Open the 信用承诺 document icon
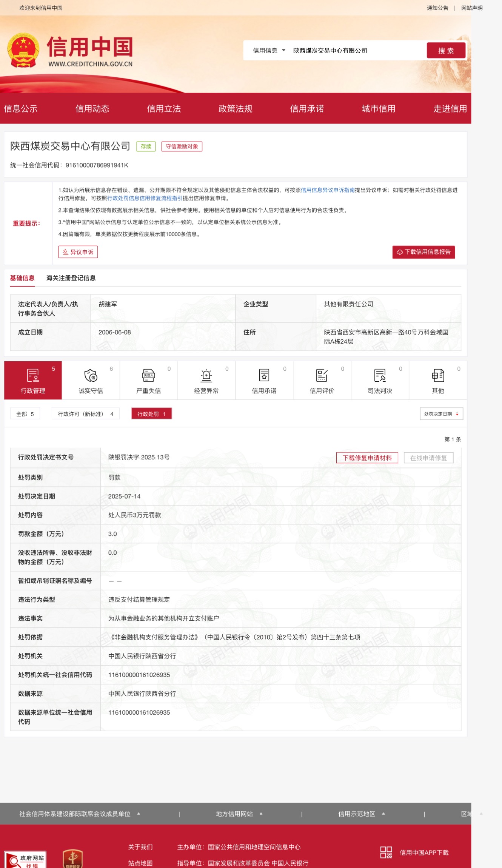Viewport: 502px width, 868px height. 264,376
